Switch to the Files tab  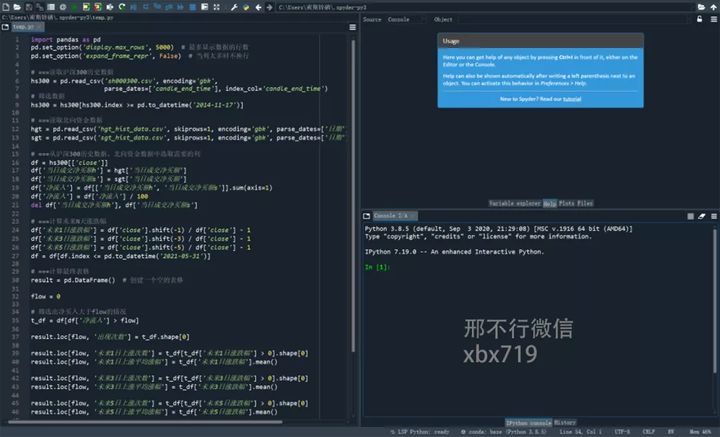585,203
